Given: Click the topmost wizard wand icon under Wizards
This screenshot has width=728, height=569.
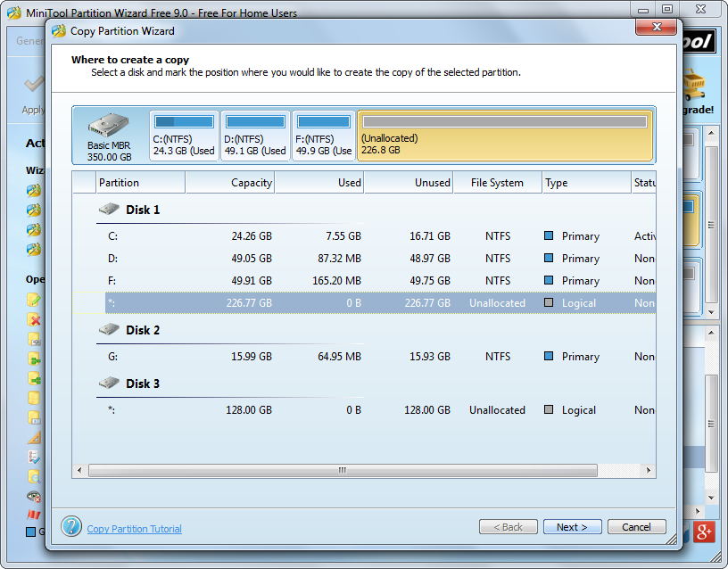Looking at the screenshot, I should click(x=33, y=190).
